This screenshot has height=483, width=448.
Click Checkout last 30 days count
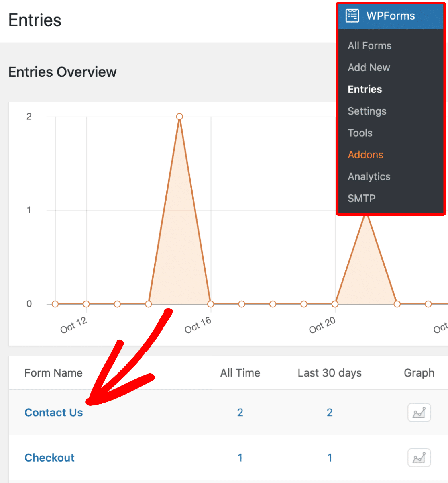point(330,458)
